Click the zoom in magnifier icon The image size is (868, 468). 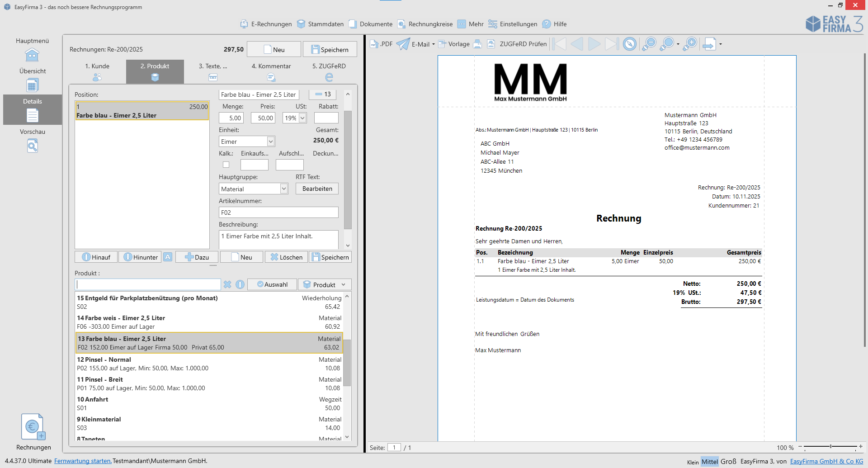pyautogui.click(x=690, y=44)
